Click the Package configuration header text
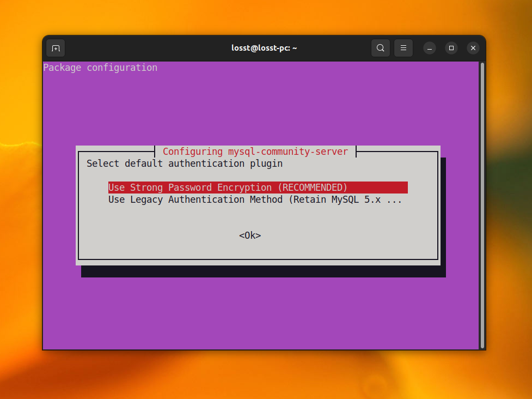The width and height of the screenshot is (532, 399). tap(100, 68)
